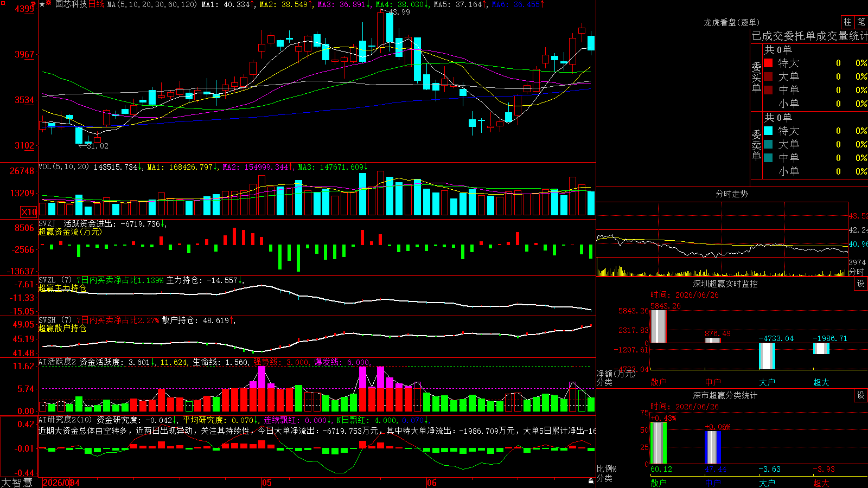Screen dimensions: 868x488
Task: Click the 超赢资金流(万元) label
Action: pos(70,232)
